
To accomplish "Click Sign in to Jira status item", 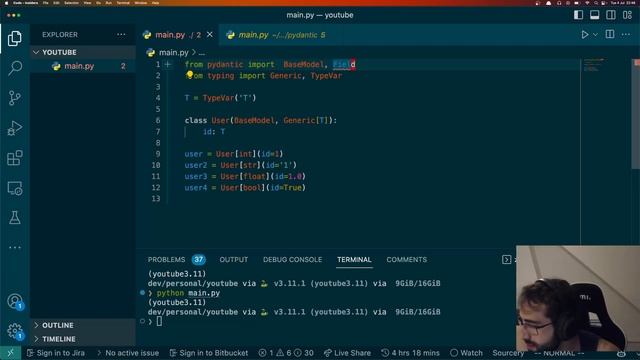I will point(56,353).
